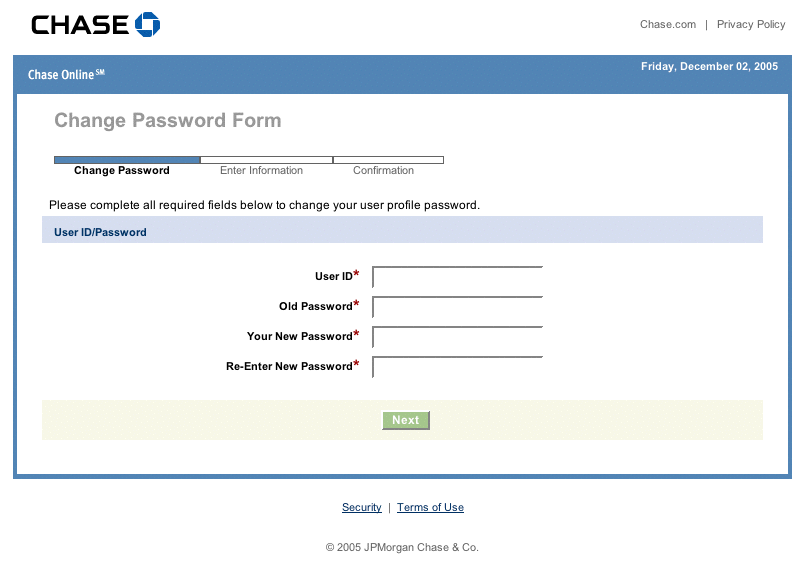The width and height of the screenshot is (811, 564).
Task: Open the Chase.com link
Action: click(668, 25)
